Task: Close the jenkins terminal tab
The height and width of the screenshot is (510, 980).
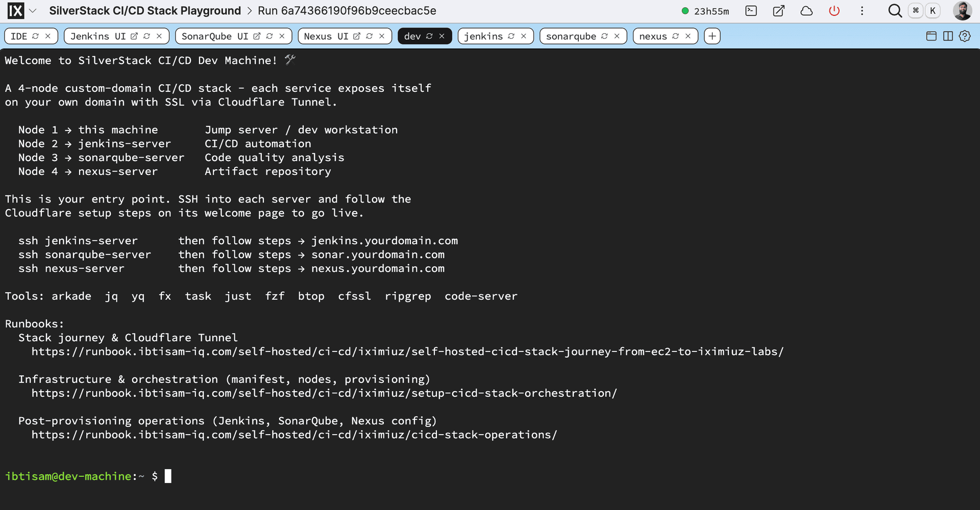Action: point(524,36)
